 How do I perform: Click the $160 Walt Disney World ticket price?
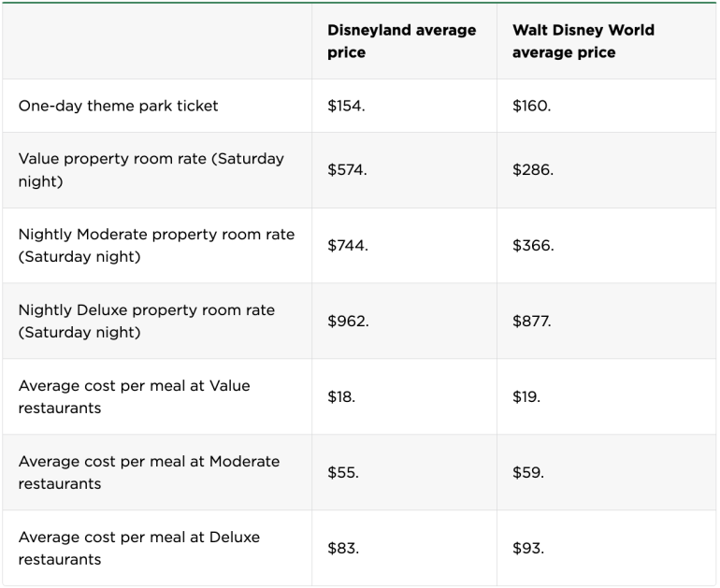coord(531,106)
